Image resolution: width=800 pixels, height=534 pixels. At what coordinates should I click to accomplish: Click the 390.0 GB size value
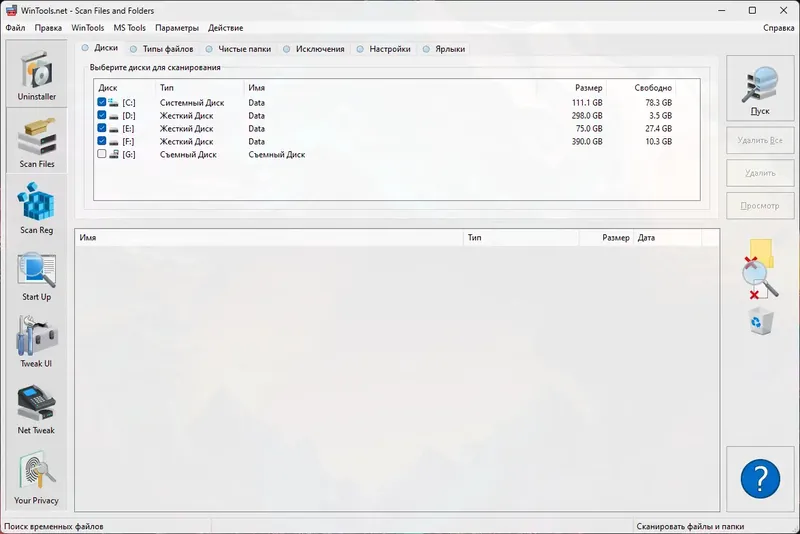587,141
